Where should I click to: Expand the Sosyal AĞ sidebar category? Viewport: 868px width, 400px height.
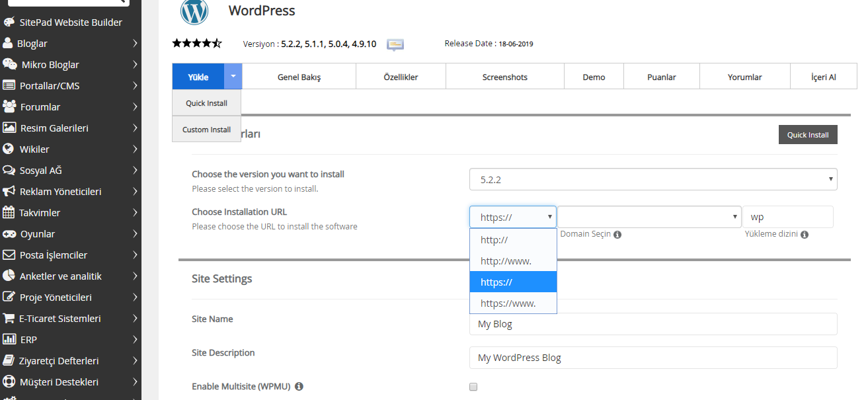tap(134, 171)
